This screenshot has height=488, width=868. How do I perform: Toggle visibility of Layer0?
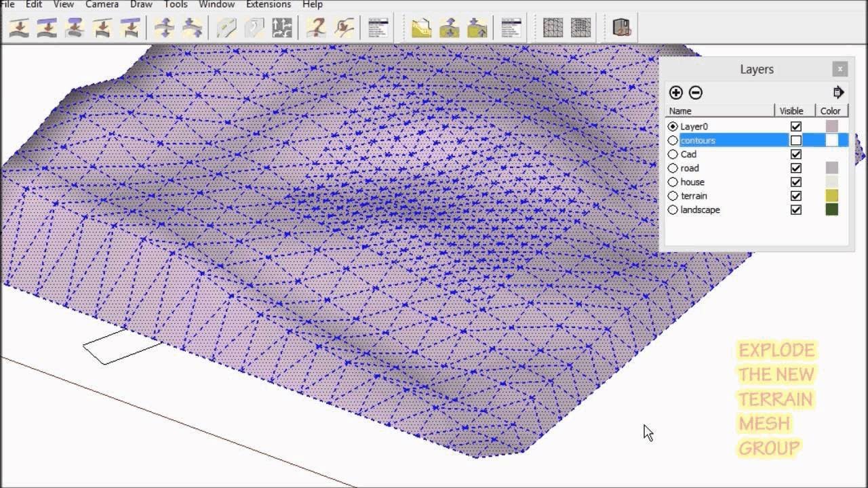796,127
